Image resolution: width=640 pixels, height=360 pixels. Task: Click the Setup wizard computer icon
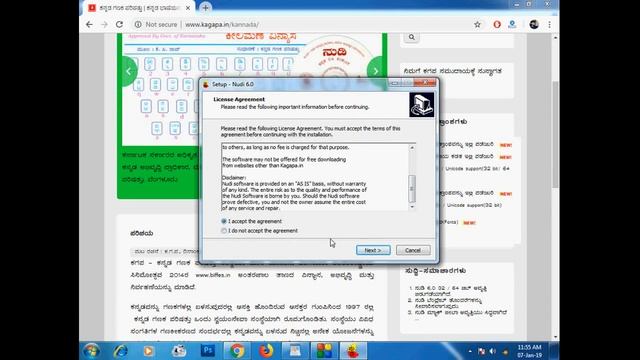[x=422, y=105]
